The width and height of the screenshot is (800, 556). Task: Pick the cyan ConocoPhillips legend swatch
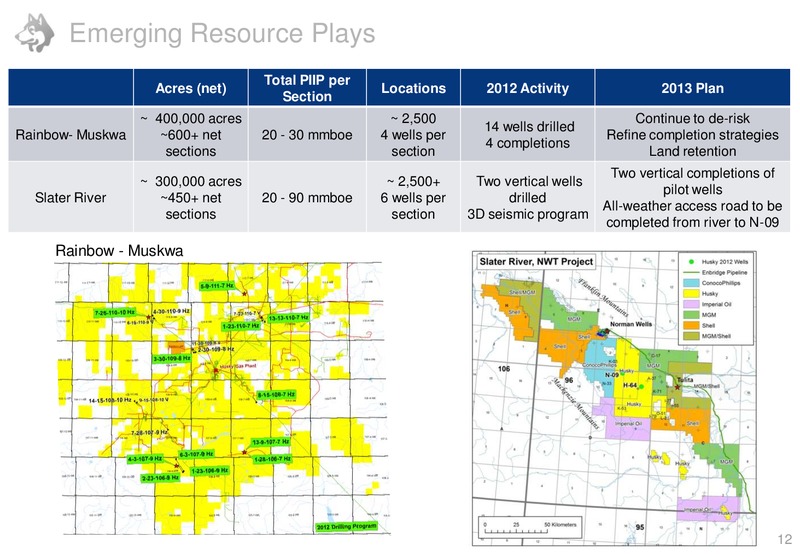691,283
